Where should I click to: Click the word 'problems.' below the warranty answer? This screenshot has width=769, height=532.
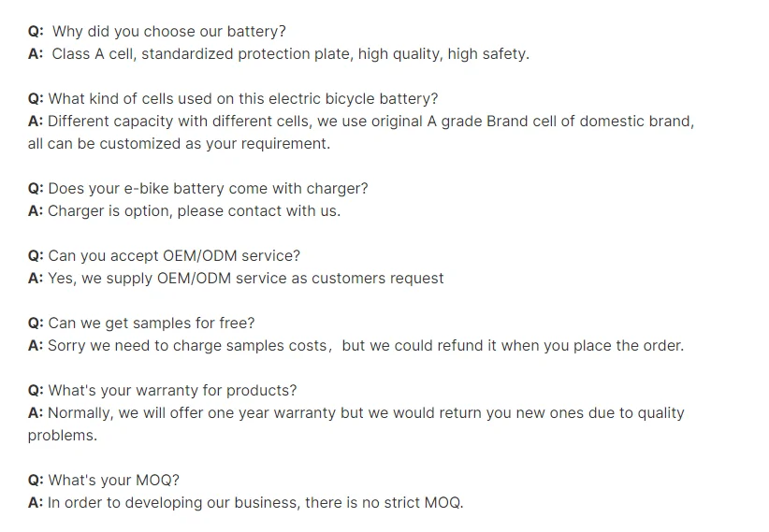coord(62,436)
